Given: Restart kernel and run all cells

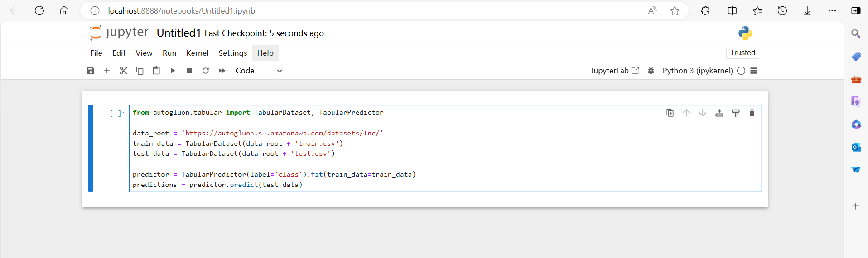Looking at the screenshot, I should (222, 71).
